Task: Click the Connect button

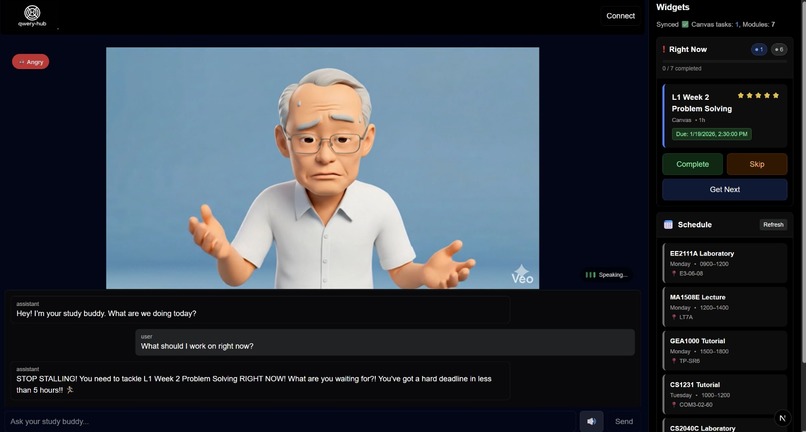Action: pyautogui.click(x=620, y=16)
